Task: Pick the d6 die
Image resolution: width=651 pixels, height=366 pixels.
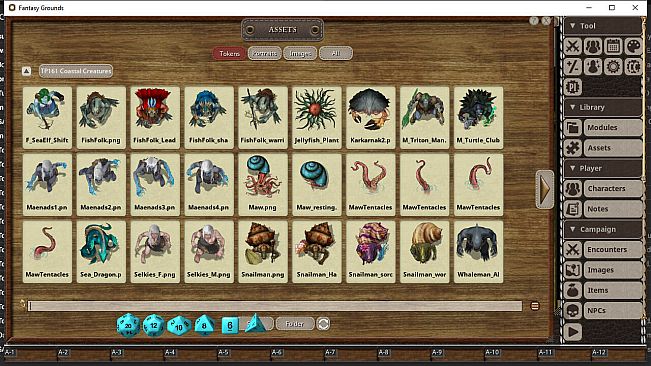Action: [x=230, y=325]
